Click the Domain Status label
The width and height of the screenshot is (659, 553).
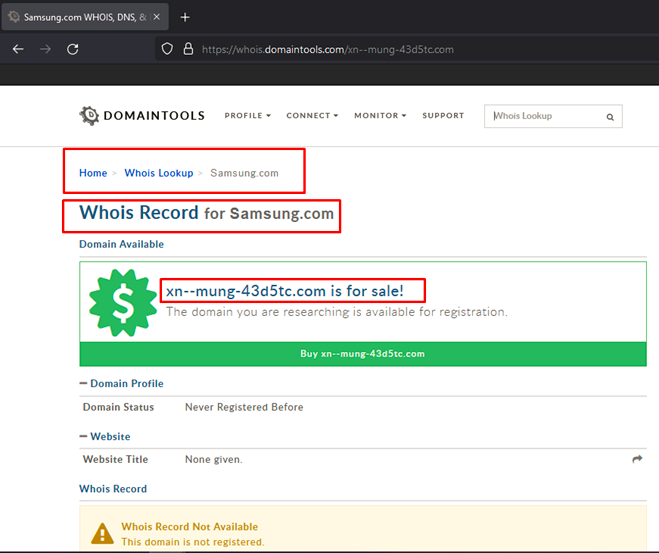119,407
